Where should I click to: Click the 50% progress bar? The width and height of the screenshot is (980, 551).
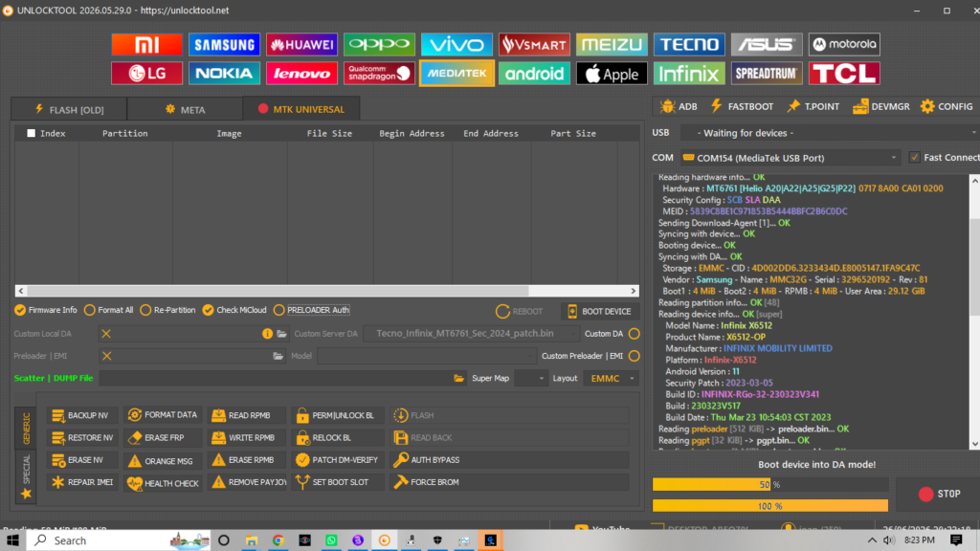tap(770, 485)
